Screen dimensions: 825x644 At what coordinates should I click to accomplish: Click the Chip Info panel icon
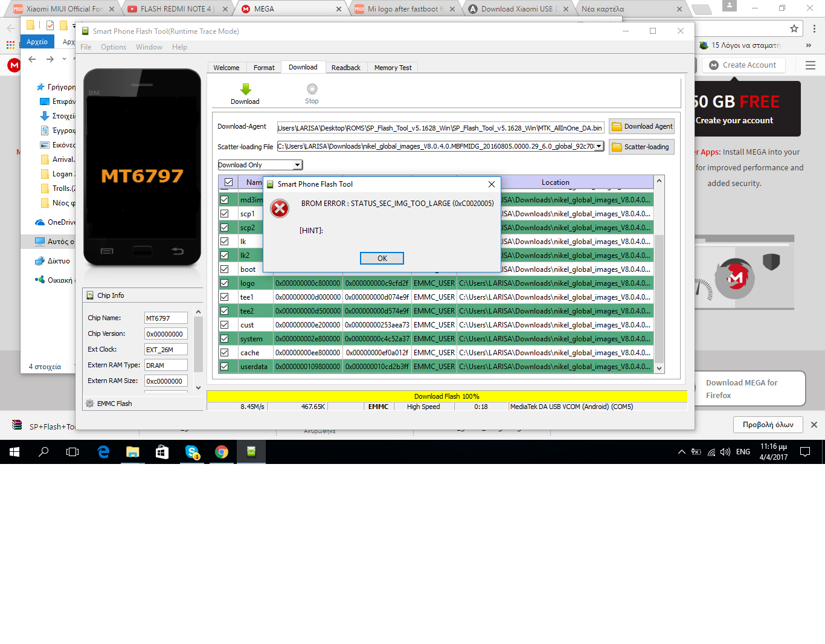coord(90,295)
